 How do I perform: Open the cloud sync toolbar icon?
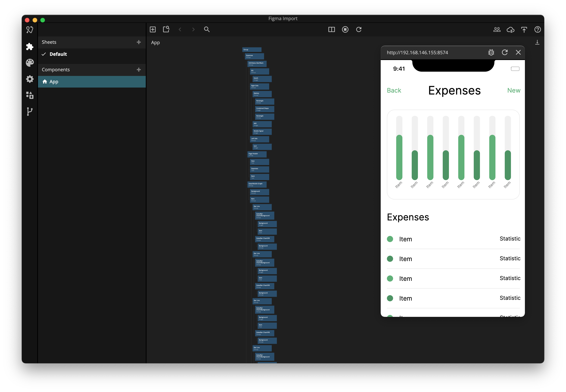(x=510, y=30)
